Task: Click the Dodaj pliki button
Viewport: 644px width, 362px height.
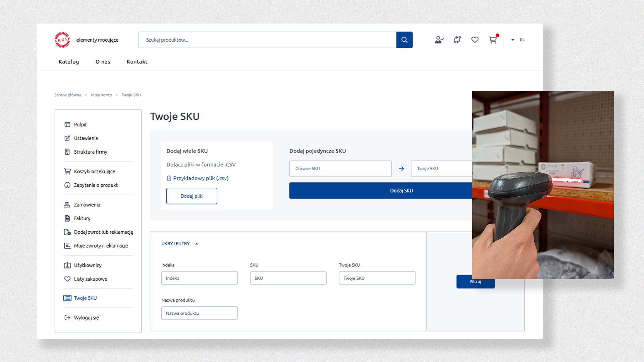Action: click(x=192, y=196)
